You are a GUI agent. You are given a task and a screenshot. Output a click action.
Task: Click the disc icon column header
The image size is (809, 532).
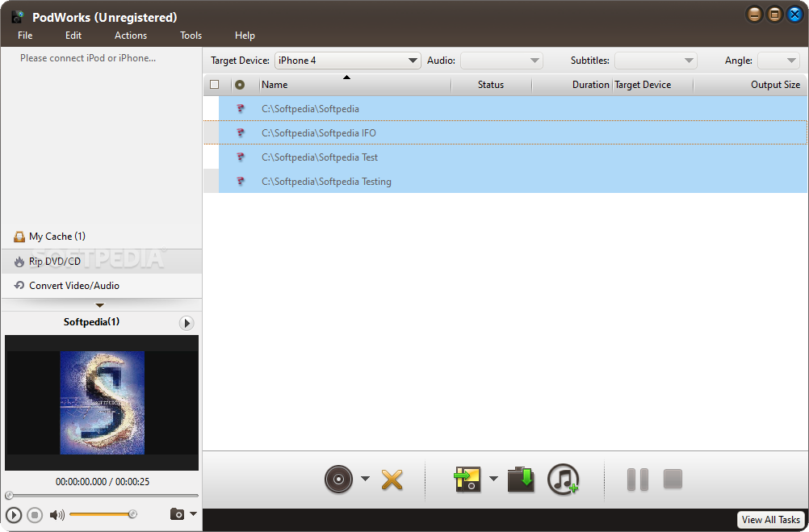[240, 85]
